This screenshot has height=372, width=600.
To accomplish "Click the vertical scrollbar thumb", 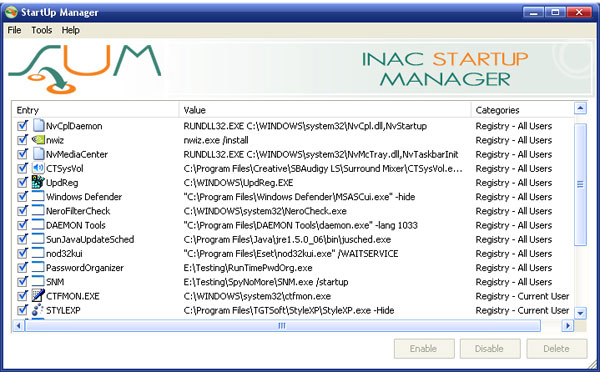I will tap(580, 184).
